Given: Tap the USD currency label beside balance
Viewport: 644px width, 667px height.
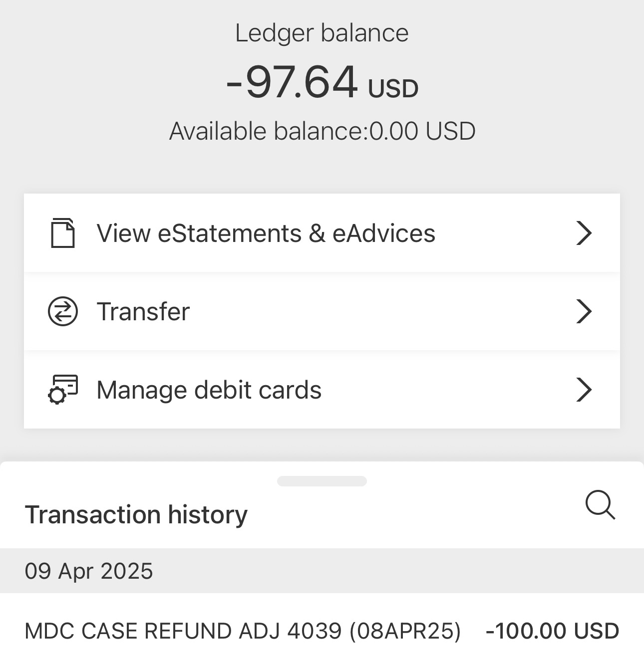Looking at the screenshot, I should tap(393, 89).
